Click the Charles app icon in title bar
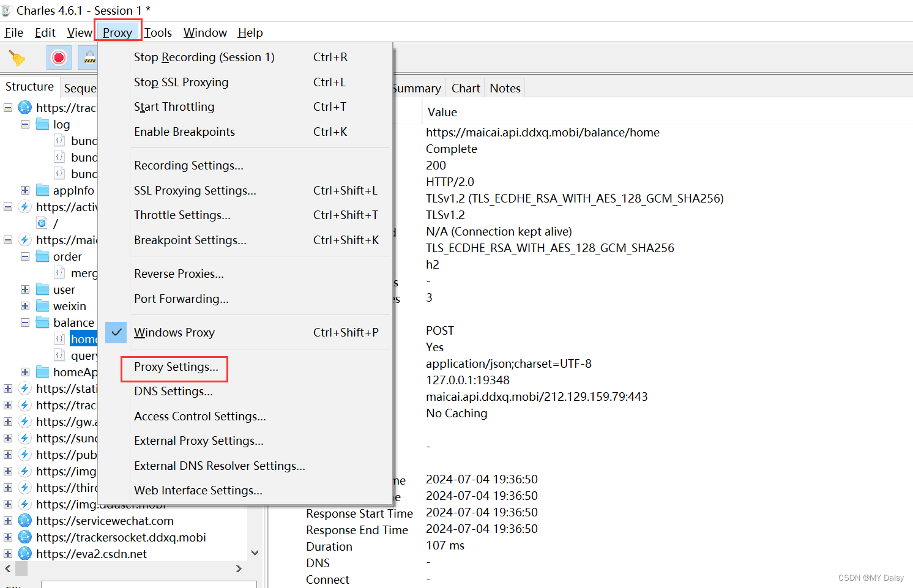 click(x=6, y=10)
